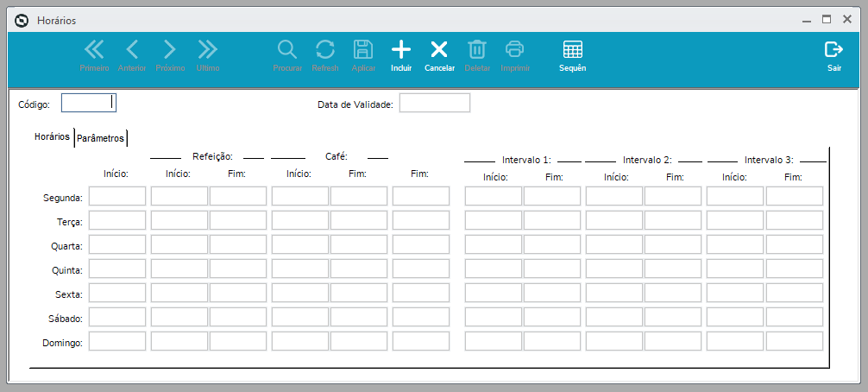
Task: Go to first record with Primeiro
Action: tap(94, 56)
